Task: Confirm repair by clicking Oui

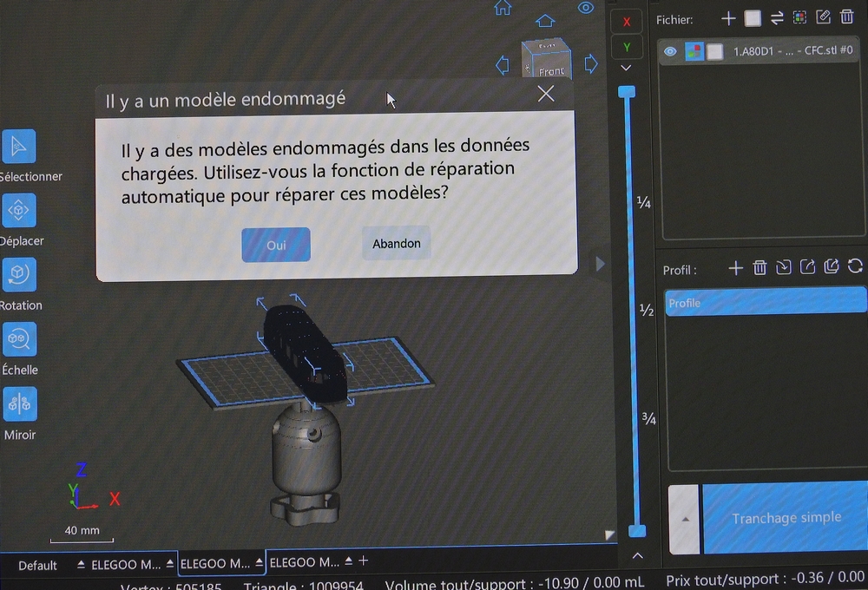Action: click(276, 245)
